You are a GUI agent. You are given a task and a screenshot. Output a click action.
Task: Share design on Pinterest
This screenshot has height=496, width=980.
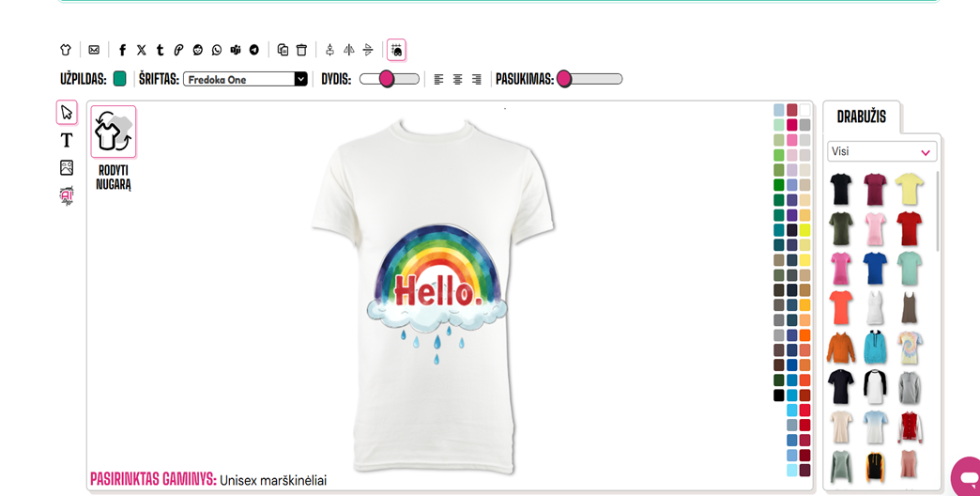178,50
